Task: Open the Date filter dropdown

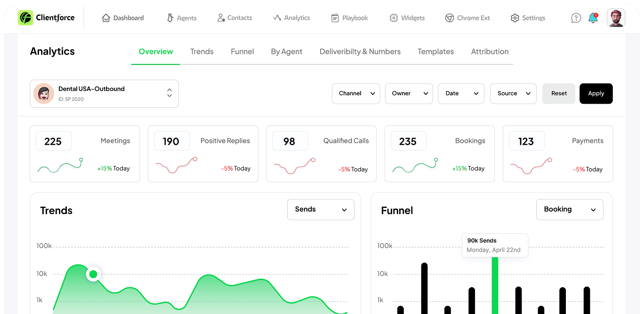Action: tap(461, 93)
